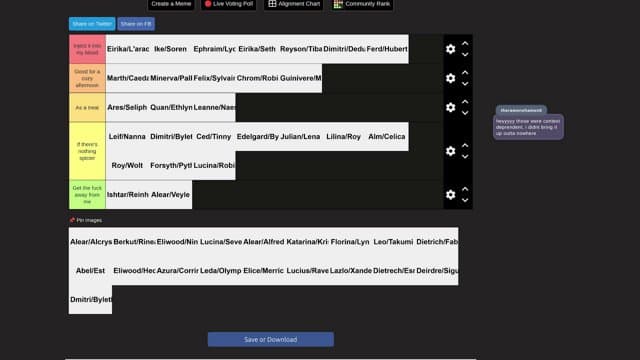This screenshot has width=640, height=360.
Task: Select the Chrom/Robi tile in the orange tier
Action: point(257,78)
